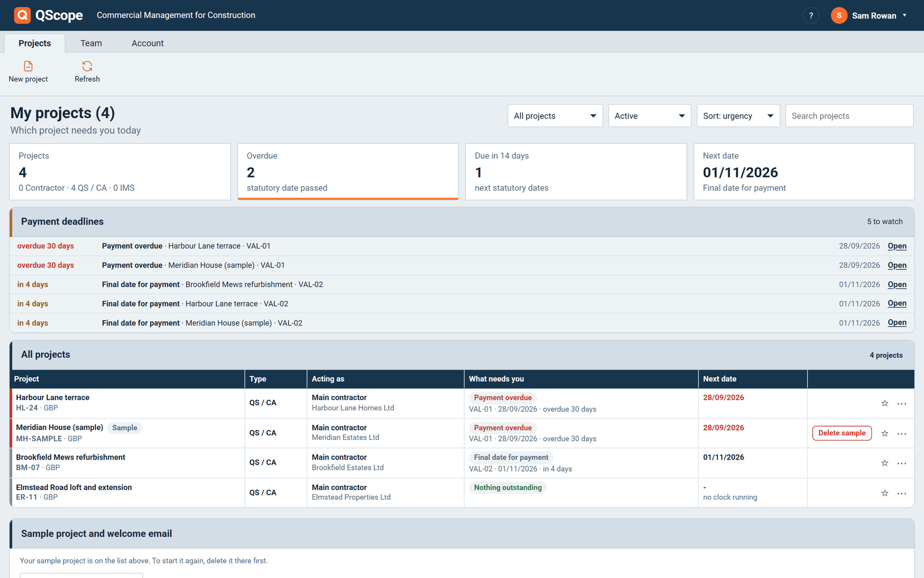
Task: Open more options for Harbour Lane terrace
Action: [x=902, y=403]
